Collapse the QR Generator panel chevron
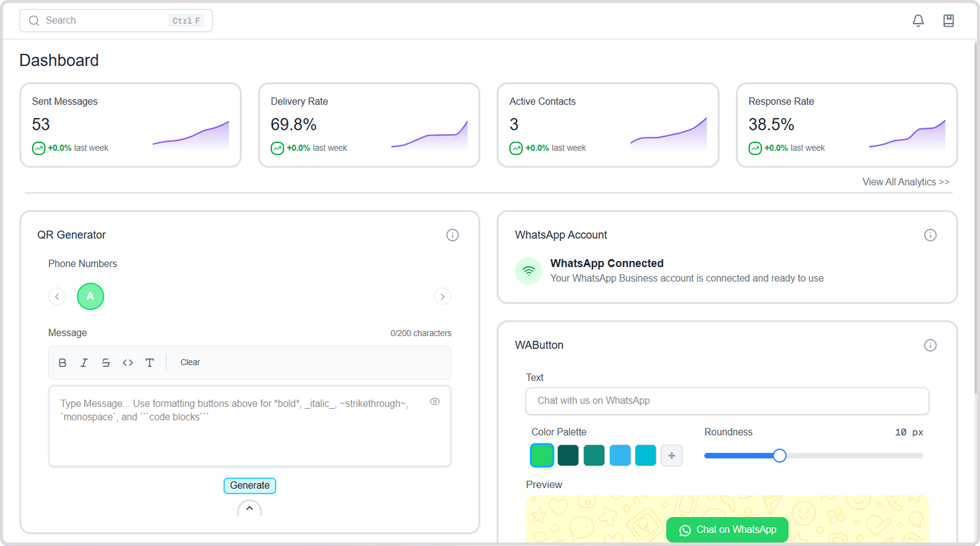The image size is (980, 546). coord(250,508)
